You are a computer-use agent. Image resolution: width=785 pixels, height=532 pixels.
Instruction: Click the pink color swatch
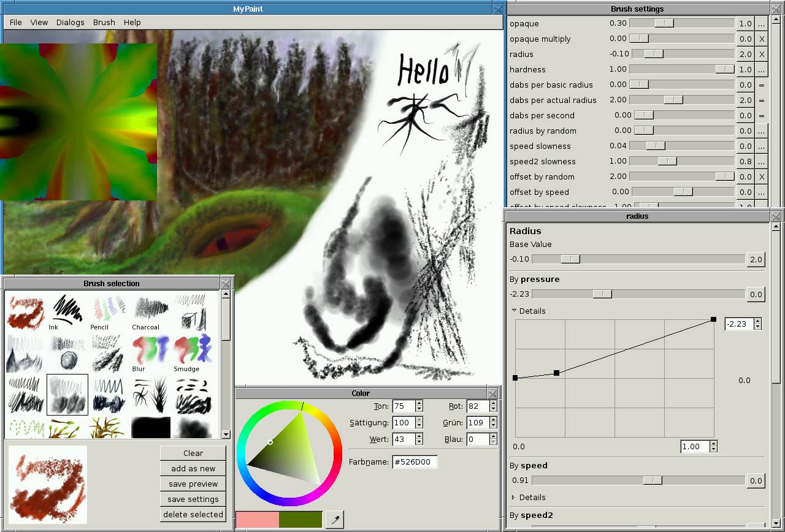(x=257, y=520)
